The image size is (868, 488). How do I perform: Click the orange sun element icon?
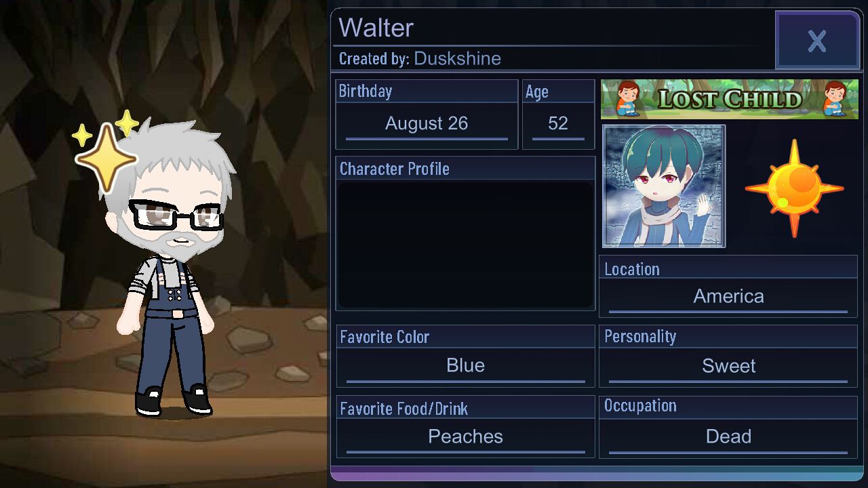click(x=794, y=188)
